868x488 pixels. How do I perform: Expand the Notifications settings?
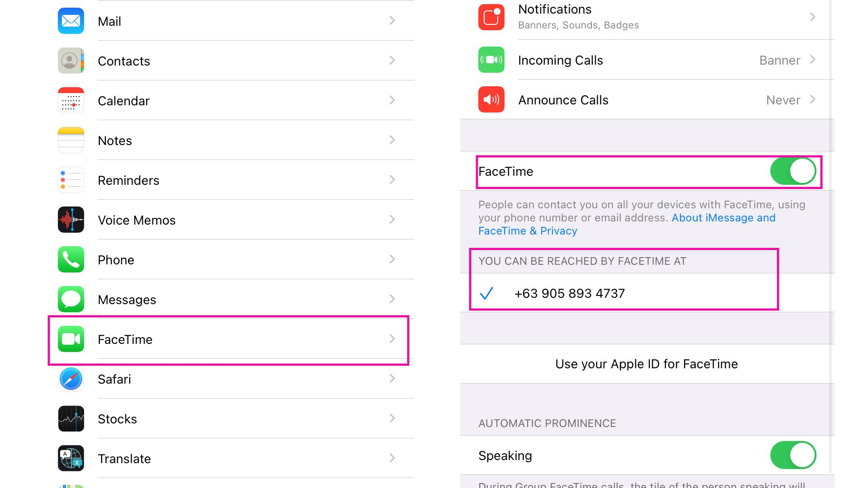(x=646, y=16)
